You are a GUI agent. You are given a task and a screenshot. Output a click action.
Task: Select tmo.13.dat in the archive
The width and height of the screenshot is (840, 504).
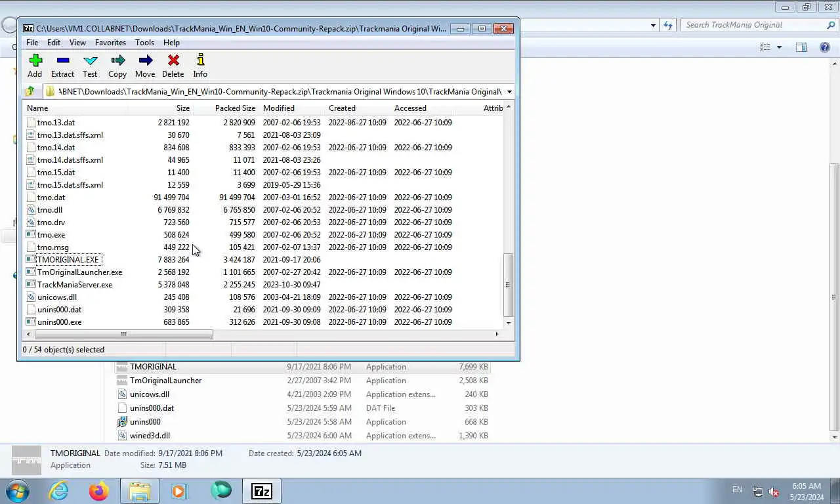tap(56, 122)
